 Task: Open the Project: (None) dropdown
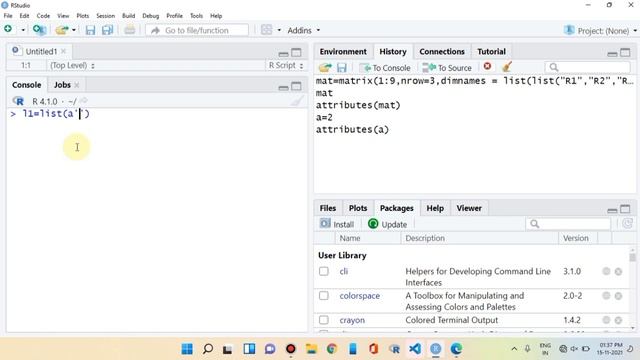[x=600, y=31]
